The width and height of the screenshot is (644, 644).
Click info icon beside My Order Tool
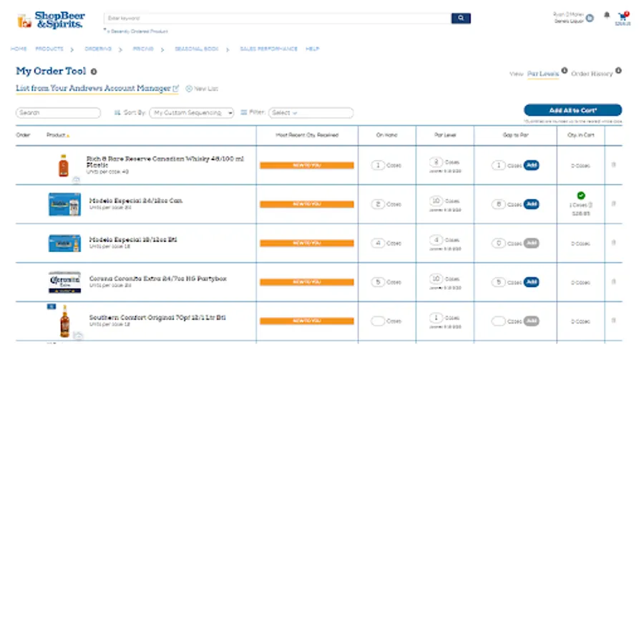coord(94,72)
